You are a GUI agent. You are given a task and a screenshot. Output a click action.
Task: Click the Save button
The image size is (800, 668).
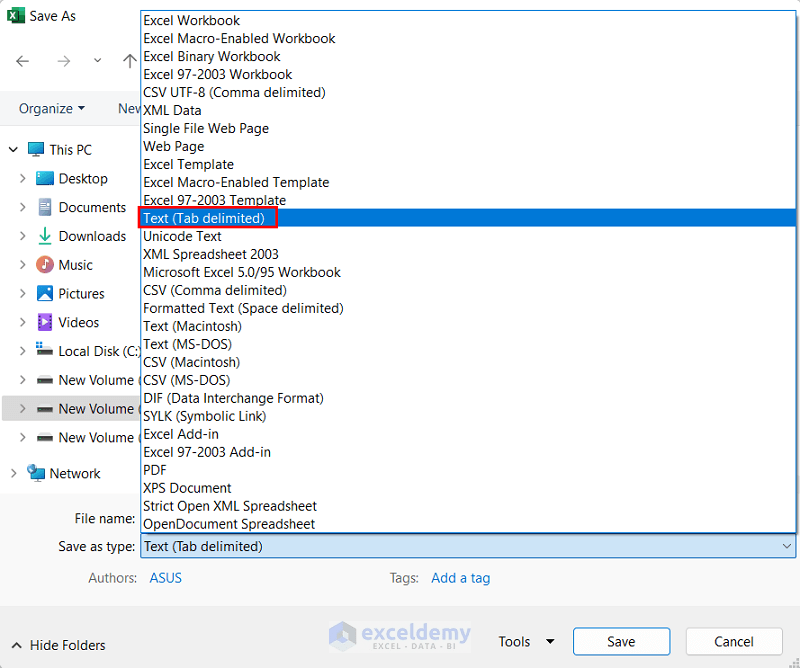pos(621,641)
